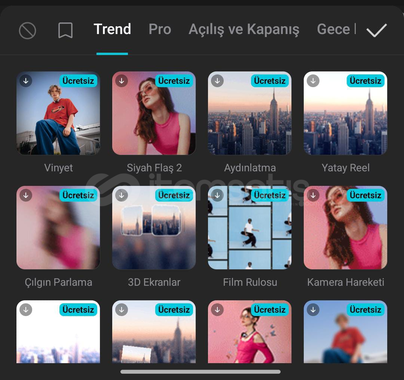
Task: Open the partially visible Gece tab
Action: pos(336,29)
